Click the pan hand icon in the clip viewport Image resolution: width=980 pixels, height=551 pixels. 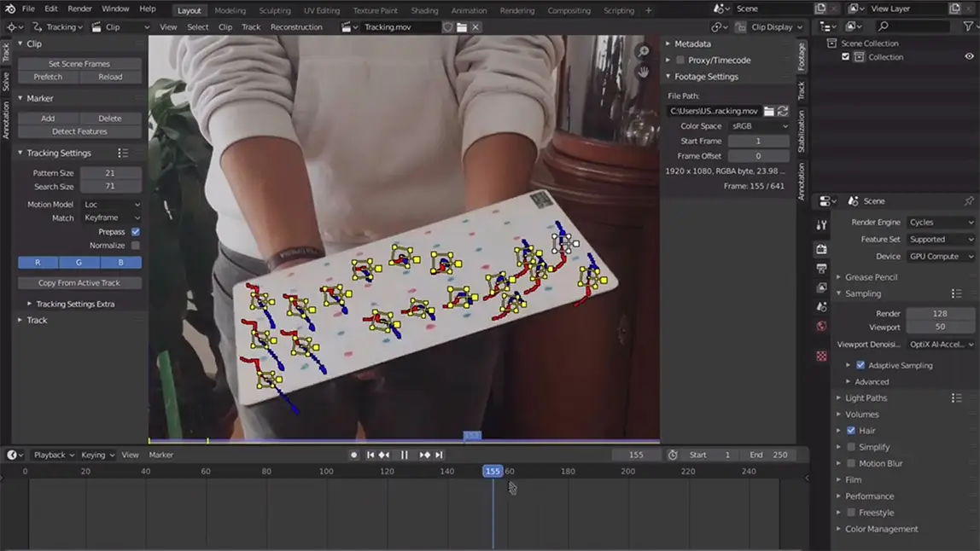(x=643, y=72)
